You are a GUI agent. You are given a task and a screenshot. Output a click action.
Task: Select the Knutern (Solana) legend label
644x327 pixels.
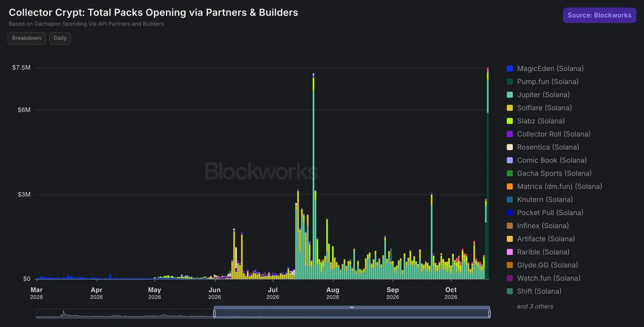point(545,199)
